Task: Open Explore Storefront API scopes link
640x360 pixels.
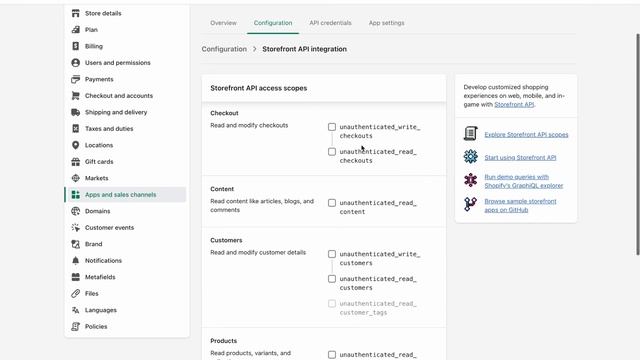Action: (x=526, y=134)
